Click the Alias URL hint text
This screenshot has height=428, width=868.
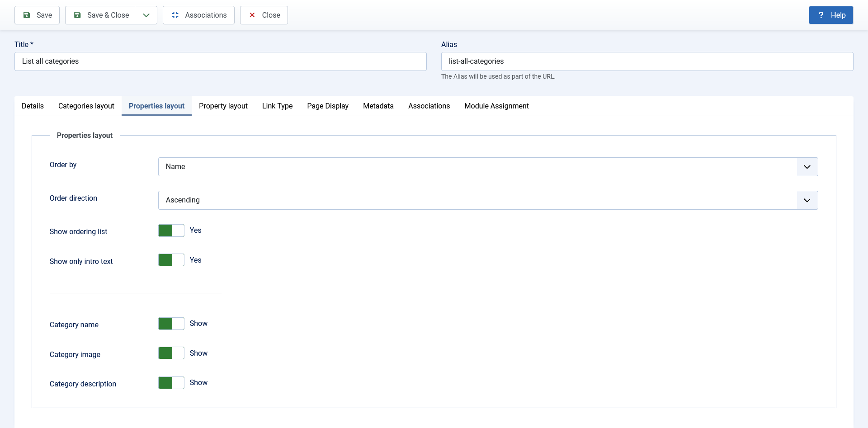(498, 76)
